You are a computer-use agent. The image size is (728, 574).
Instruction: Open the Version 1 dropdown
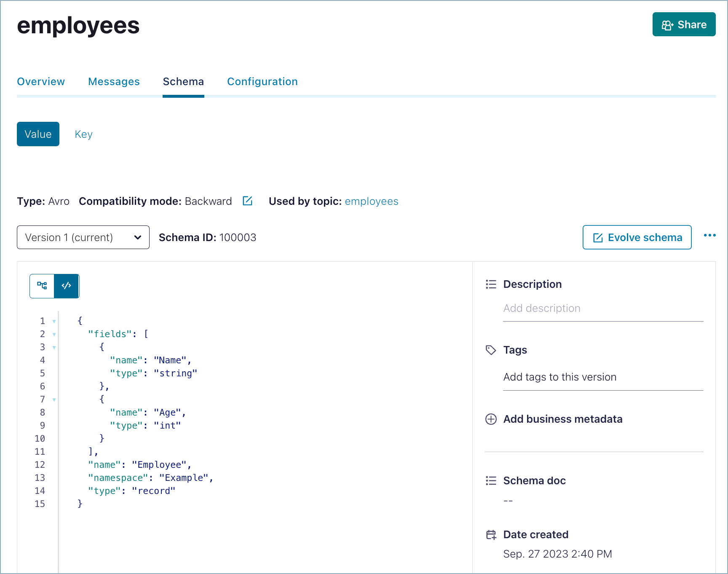(x=83, y=237)
